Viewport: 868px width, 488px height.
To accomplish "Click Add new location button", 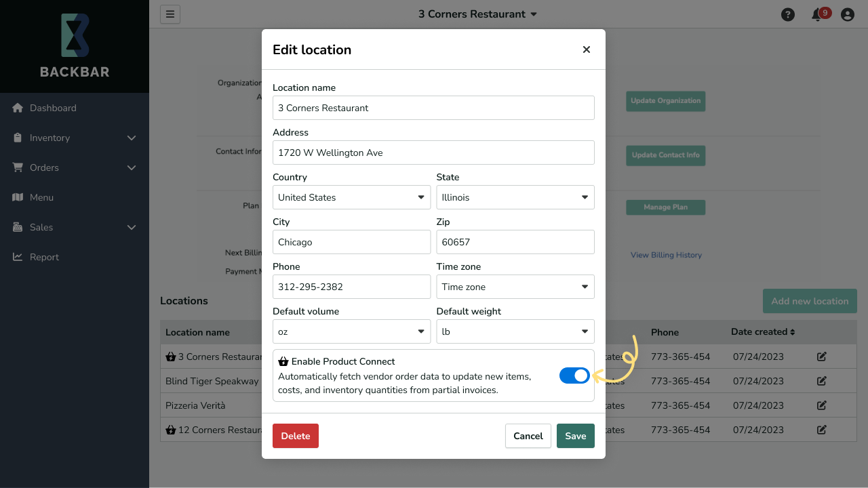I will point(810,301).
